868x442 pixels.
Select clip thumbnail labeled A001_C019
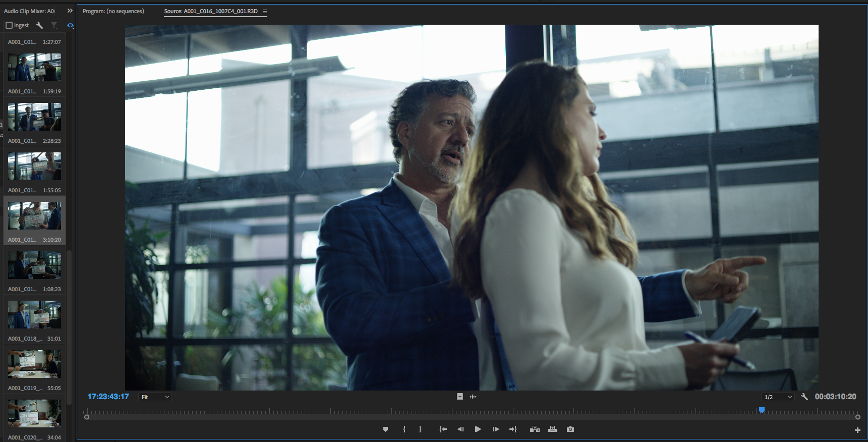34,364
